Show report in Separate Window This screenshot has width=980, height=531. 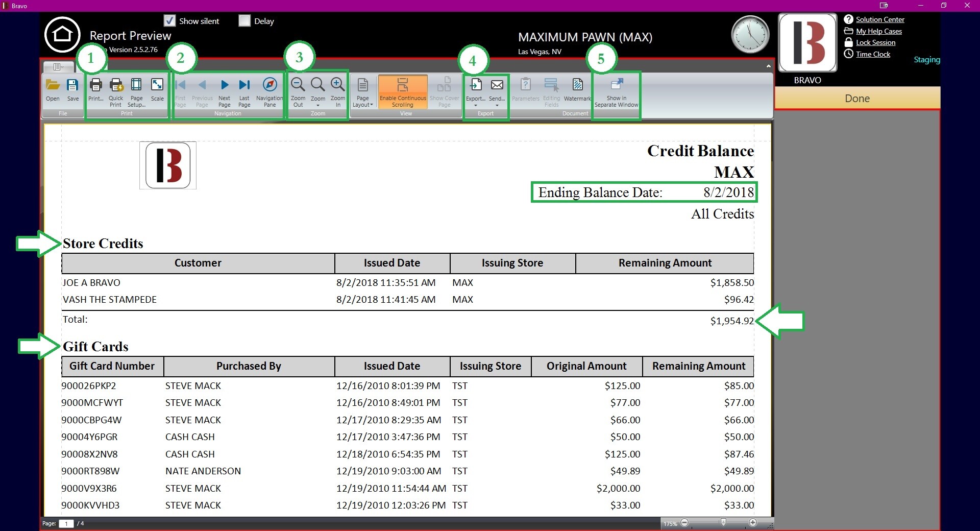(617, 92)
